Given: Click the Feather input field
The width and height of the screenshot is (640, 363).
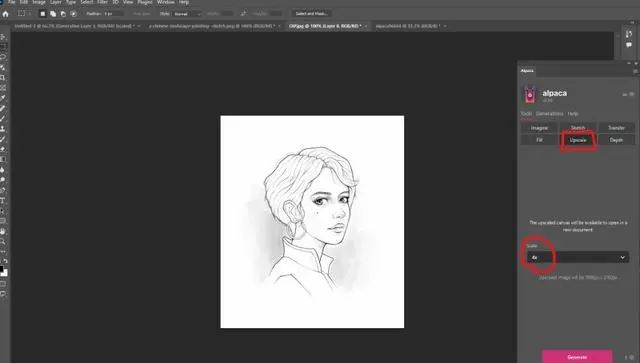Looking at the screenshot, I should click(x=112, y=13).
